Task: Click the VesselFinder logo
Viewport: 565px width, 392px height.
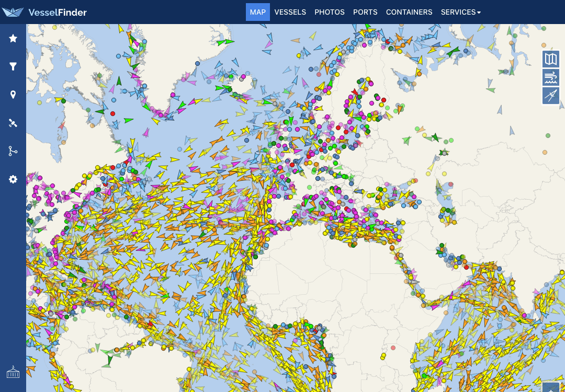Action: 44,12
